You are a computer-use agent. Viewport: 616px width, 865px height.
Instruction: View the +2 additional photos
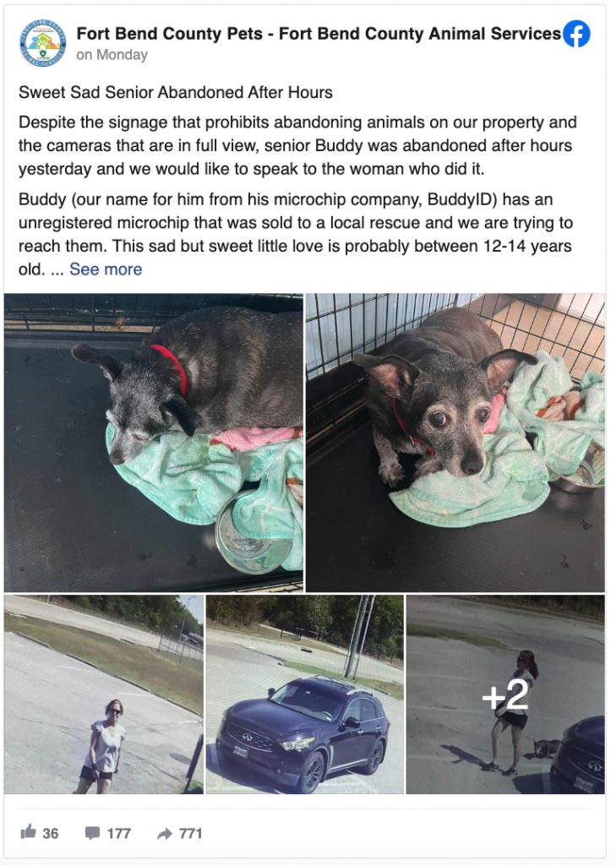pyautogui.click(x=505, y=694)
